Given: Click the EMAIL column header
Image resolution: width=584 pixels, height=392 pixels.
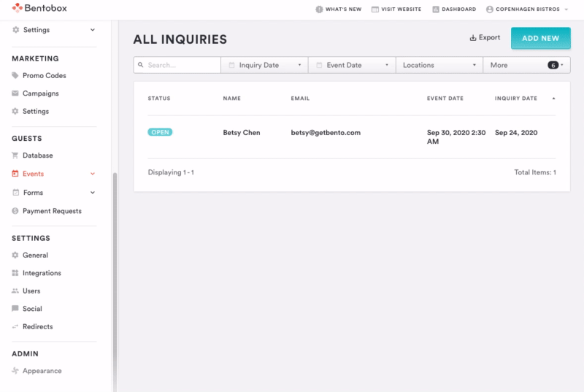Looking at the screenshot, I should (x=300, y=99).
